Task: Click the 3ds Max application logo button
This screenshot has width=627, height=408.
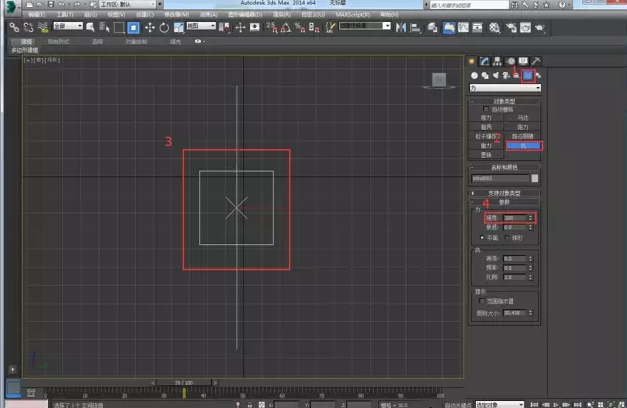Action: point(10,8)
